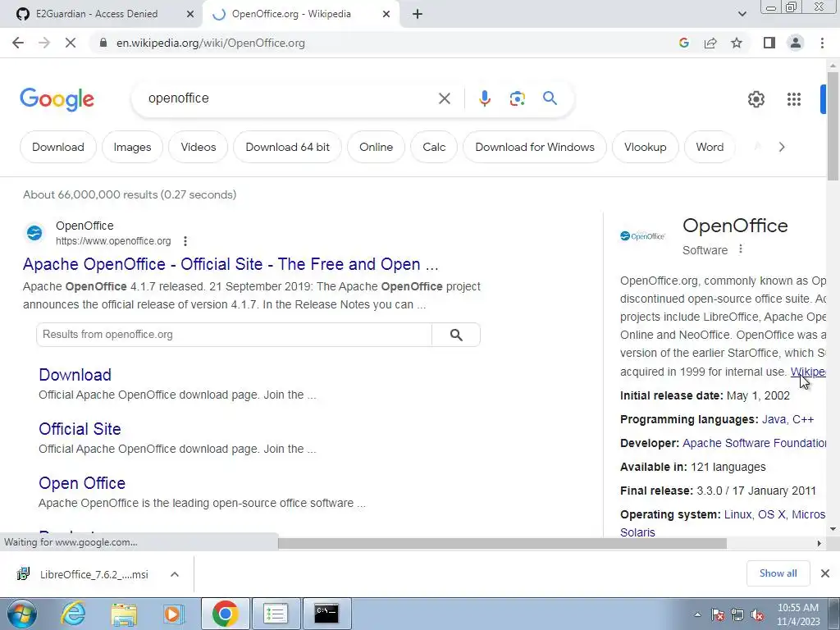
Task: Open Windows Start menu
Action: pos(21,614)
